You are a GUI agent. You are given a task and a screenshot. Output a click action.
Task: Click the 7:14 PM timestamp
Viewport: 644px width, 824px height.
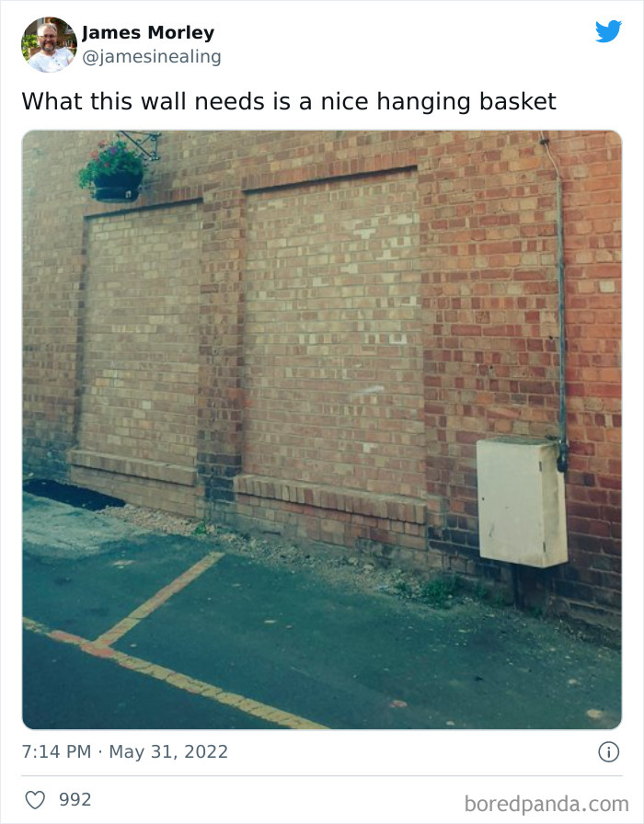click(x=56, y=751)
